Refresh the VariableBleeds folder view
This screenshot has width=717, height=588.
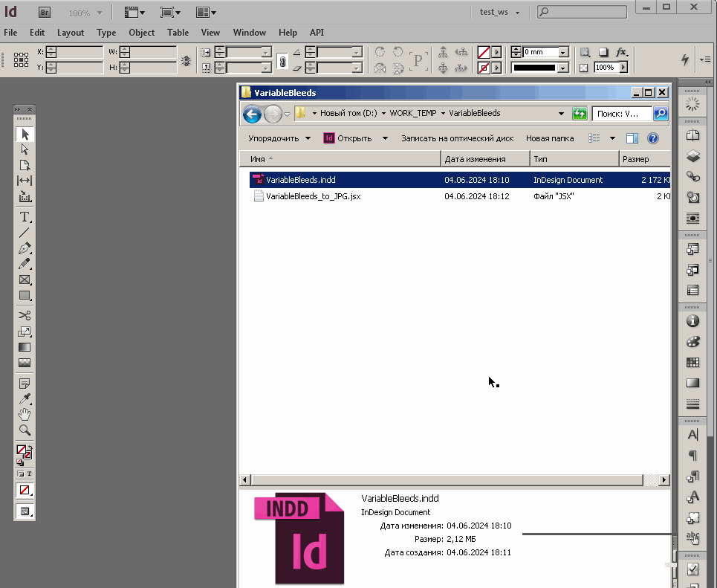click(580, 114)
